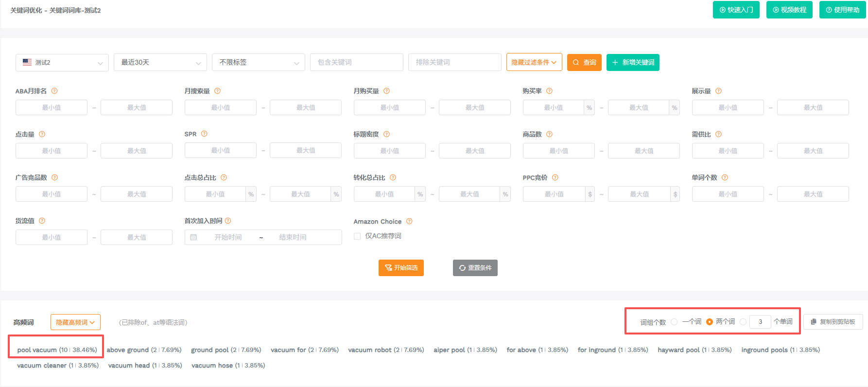Collapse filters with 隐藏过滤条件 button
Screen dimensions: 868x387
(534, 62)
